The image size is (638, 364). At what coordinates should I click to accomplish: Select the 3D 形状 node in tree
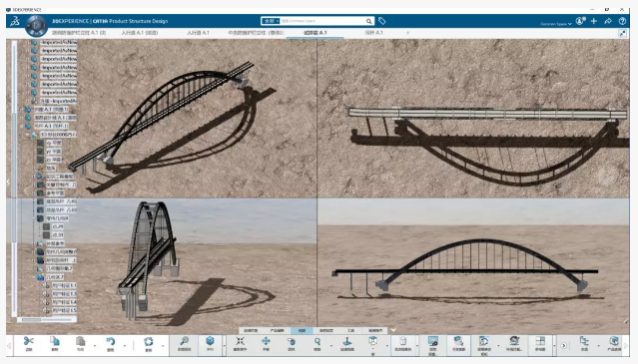click(x=58, y=135)
